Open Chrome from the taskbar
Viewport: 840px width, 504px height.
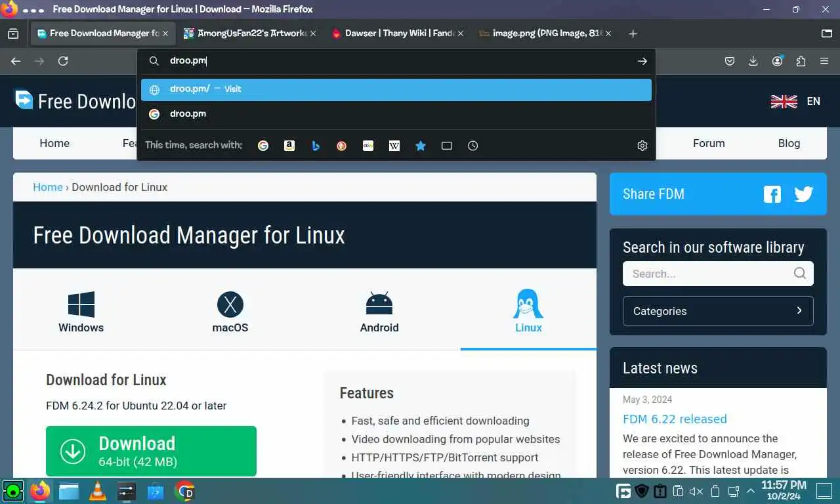(185, 491)
